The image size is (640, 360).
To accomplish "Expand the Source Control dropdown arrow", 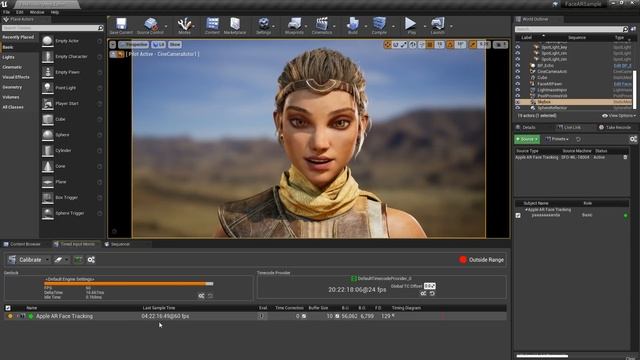I will (x=166, y=26).
